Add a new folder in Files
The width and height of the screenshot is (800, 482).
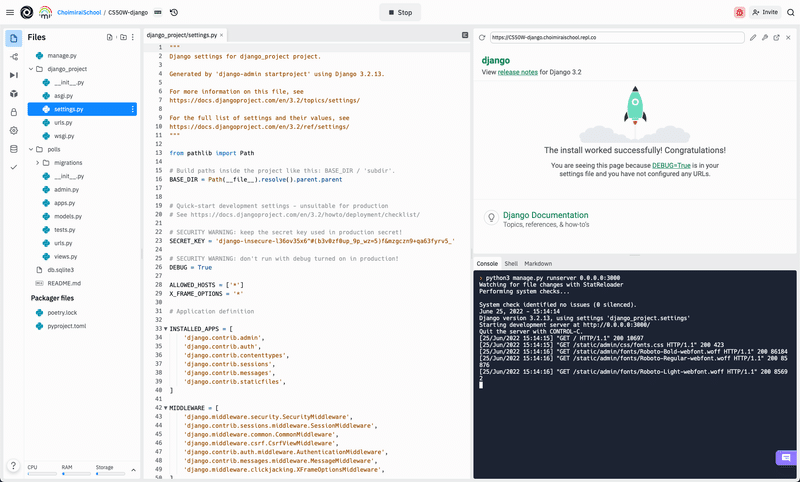coord(123,37)
